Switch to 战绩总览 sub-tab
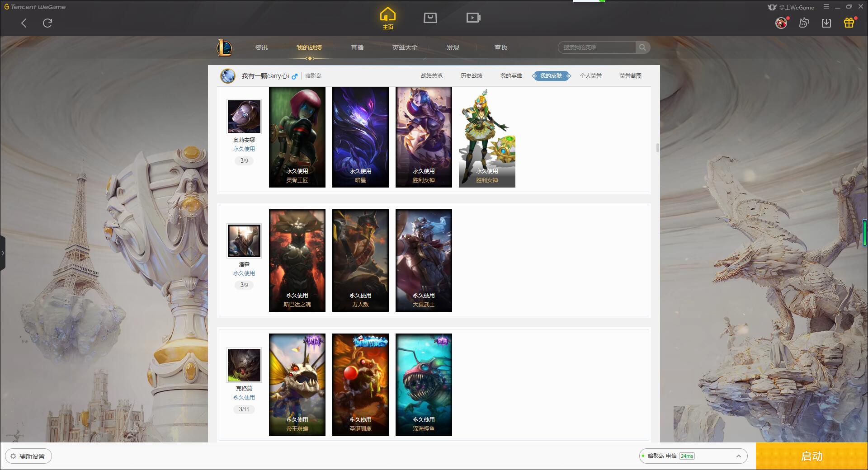This screenshot has width=868, height=470. pyautogui.click(x=432, y=76)
